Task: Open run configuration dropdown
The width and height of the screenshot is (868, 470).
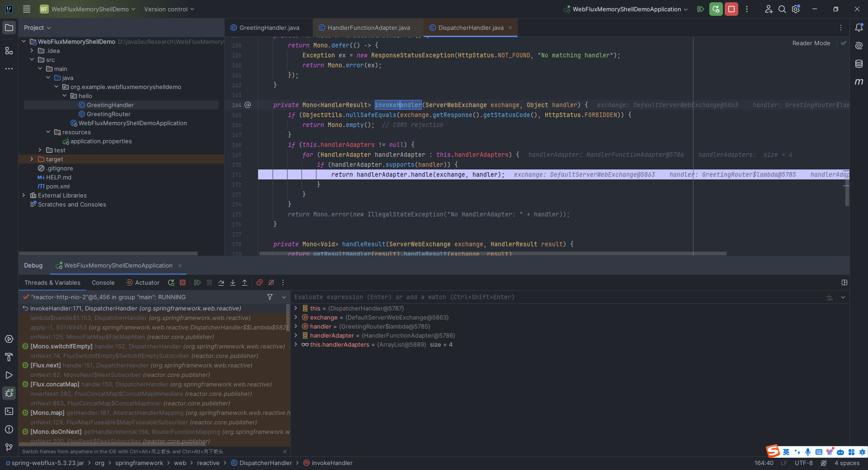Action: coord(626,9)
